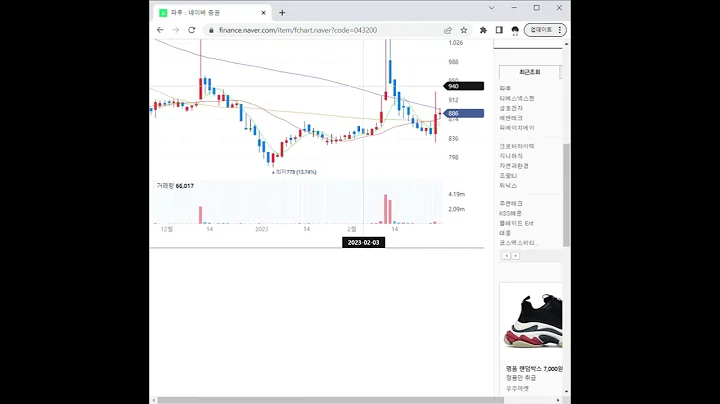Click the scroll-up arrow of vertical scrollbar

click(x=566, y=44)
